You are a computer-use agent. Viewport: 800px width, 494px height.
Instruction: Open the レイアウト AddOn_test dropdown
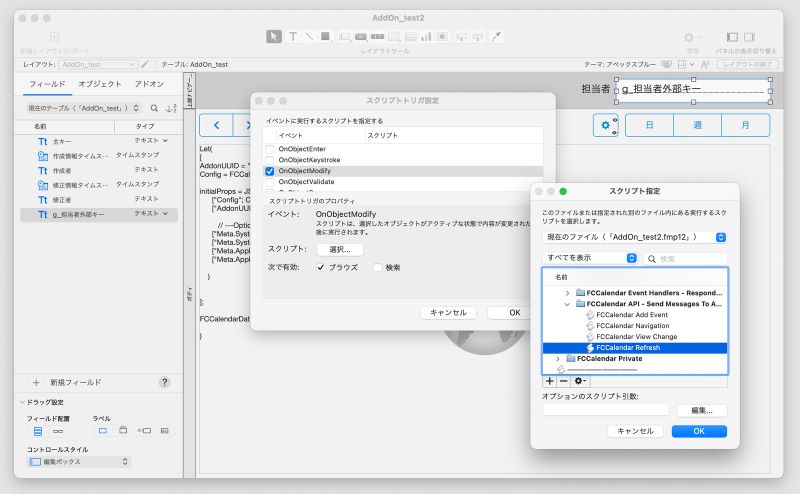tap(97, 64)
